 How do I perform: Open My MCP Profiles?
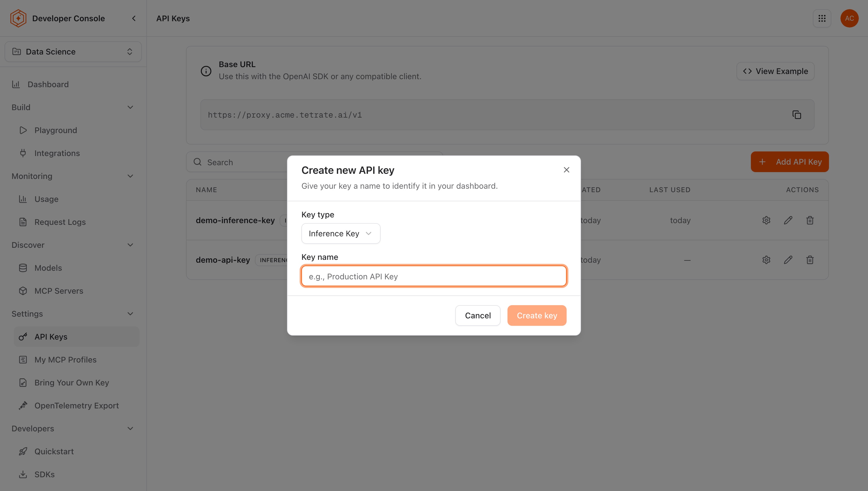[76, 359]
